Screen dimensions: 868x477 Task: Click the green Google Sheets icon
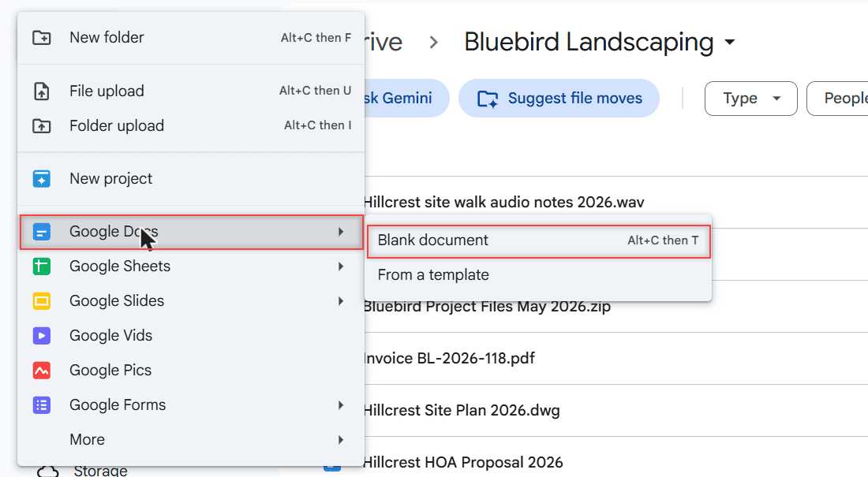pyautogui.click(x=42, y=266)
